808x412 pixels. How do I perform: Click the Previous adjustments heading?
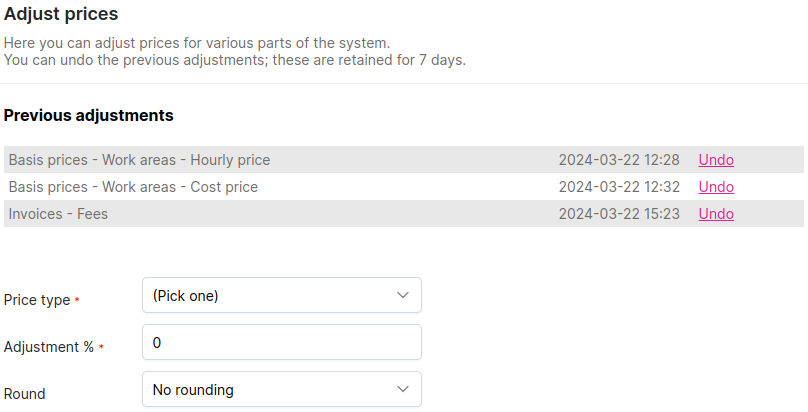pyautogui.click(x=88, y=115)
